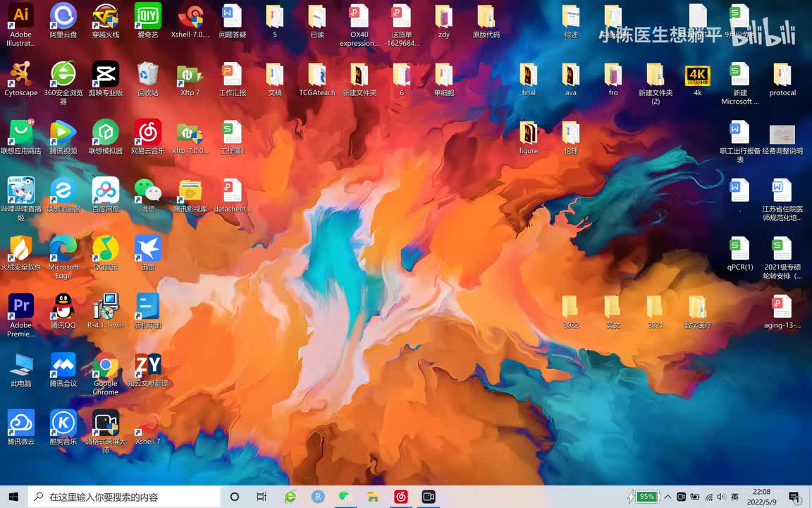Open Adobe Premiere desktop shortcut
This screenshot has width=812, height=508.
tap(20, 315)
